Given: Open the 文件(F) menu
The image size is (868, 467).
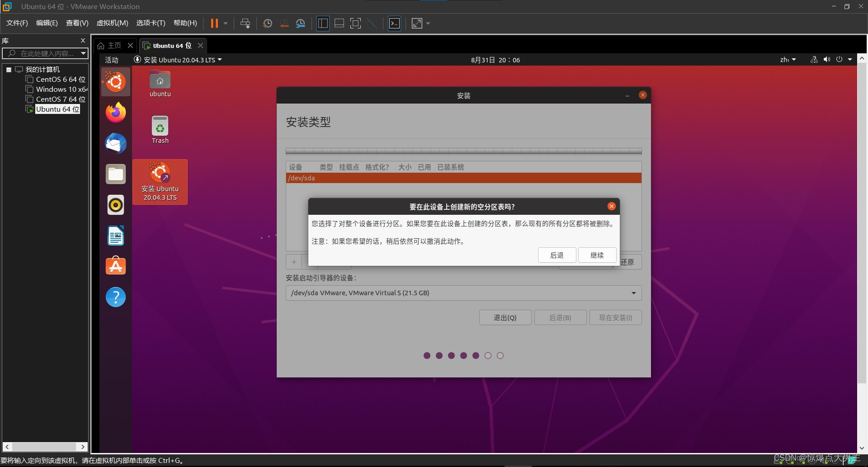Looking at the screenshot, I should click(17, 23).
